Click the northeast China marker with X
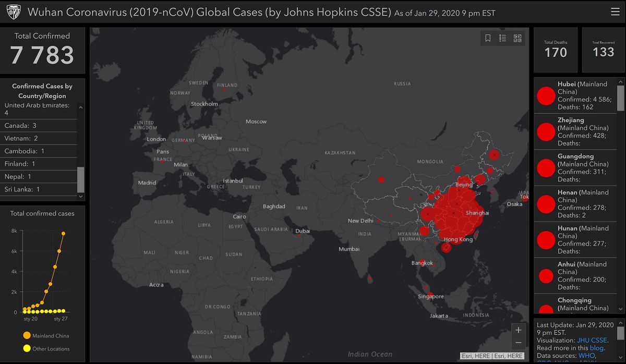 [494, 154]
